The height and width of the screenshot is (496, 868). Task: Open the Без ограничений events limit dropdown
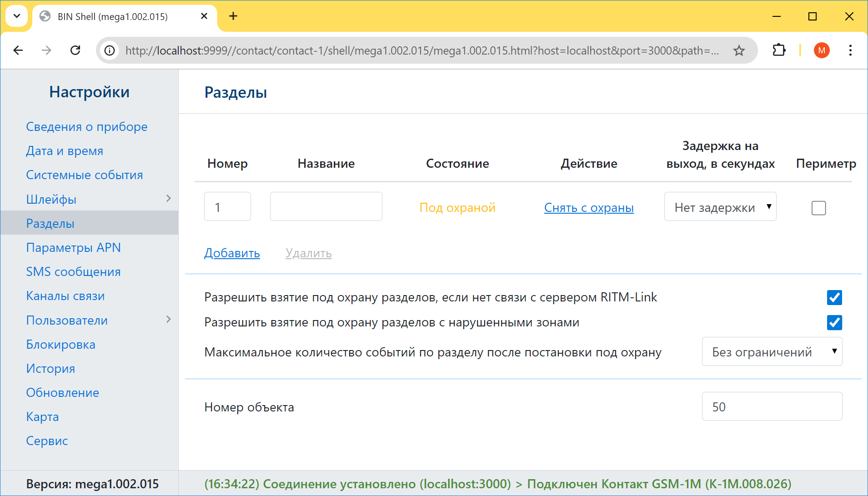click(772, 351)
